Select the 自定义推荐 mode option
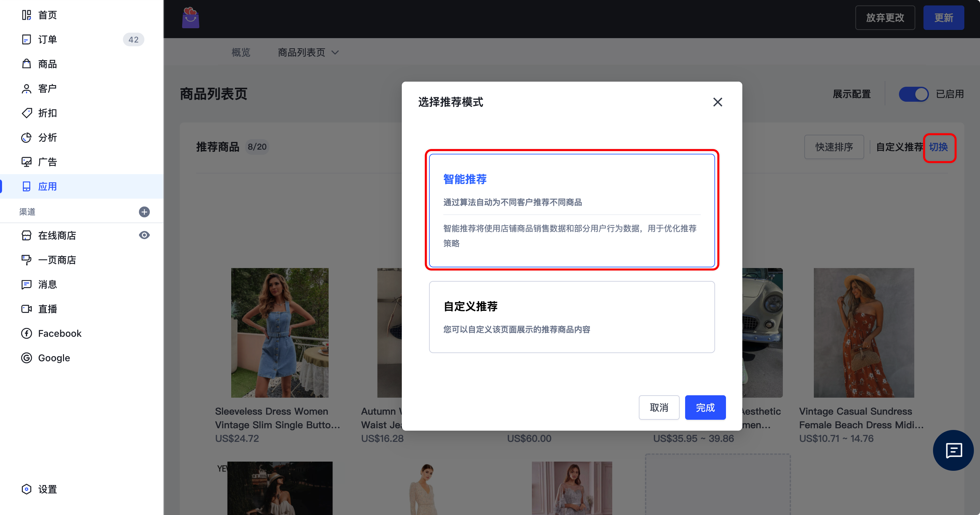This screenshot has width=980, height=515. [571, 317]
